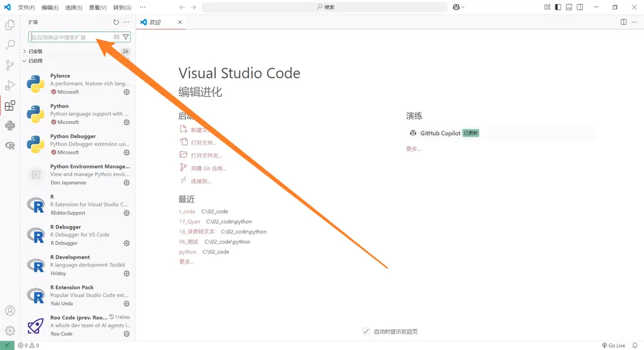Toggle the bottom panel

569,7
